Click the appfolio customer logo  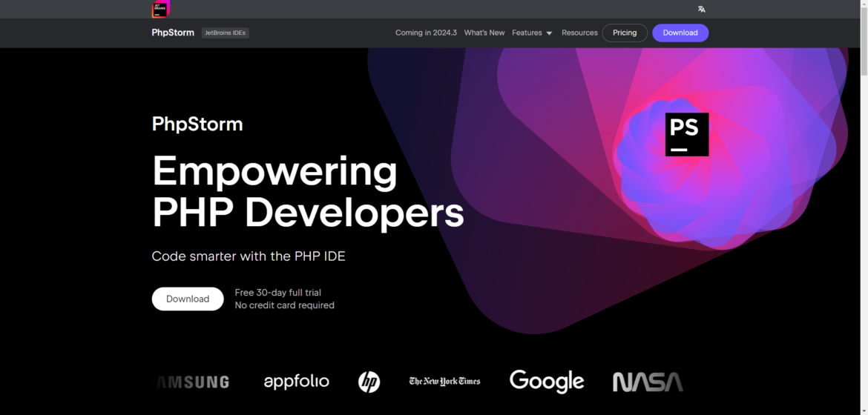point(297,381)
